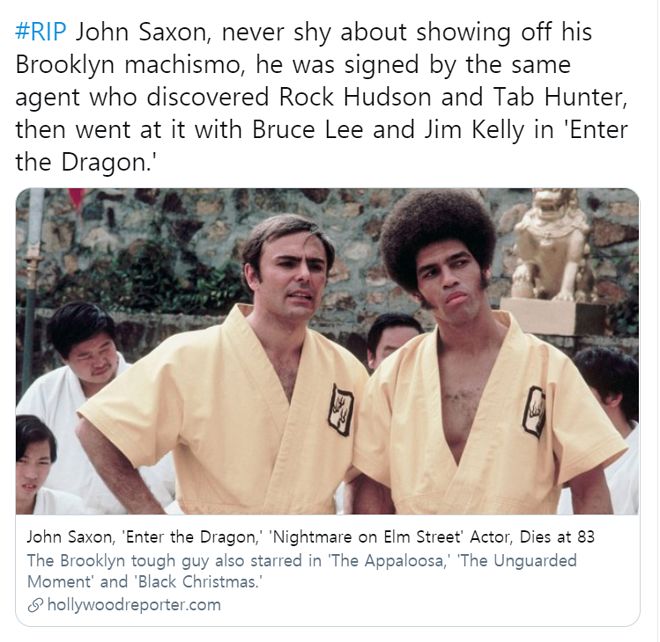Click the emblem patch on right yellow gi
This screenshot has width=660, height=642.
point(534,412)
